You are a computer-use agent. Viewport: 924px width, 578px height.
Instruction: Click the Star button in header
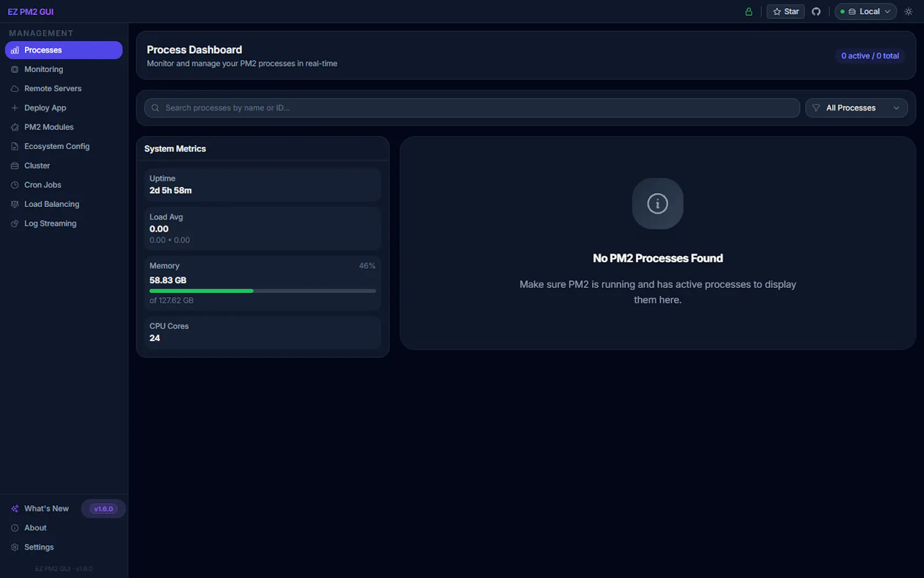[785, 12]
